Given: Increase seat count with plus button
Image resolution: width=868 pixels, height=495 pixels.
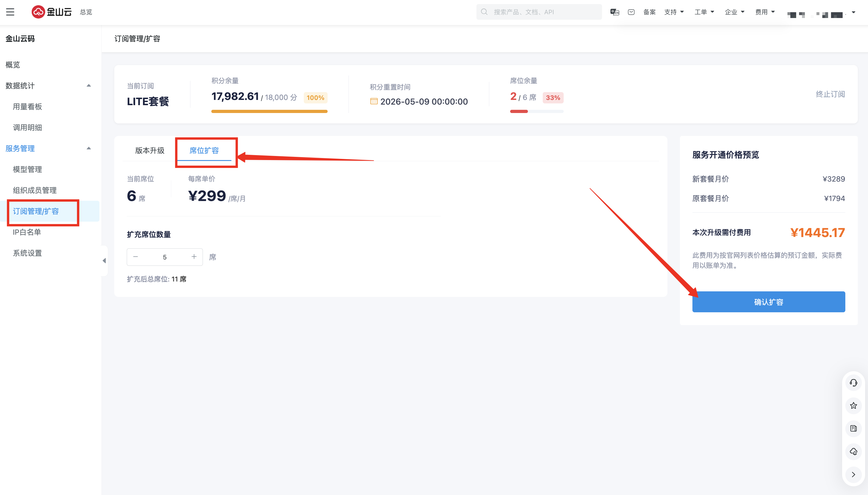Looking at the screenshot, I should pos(194,257).
